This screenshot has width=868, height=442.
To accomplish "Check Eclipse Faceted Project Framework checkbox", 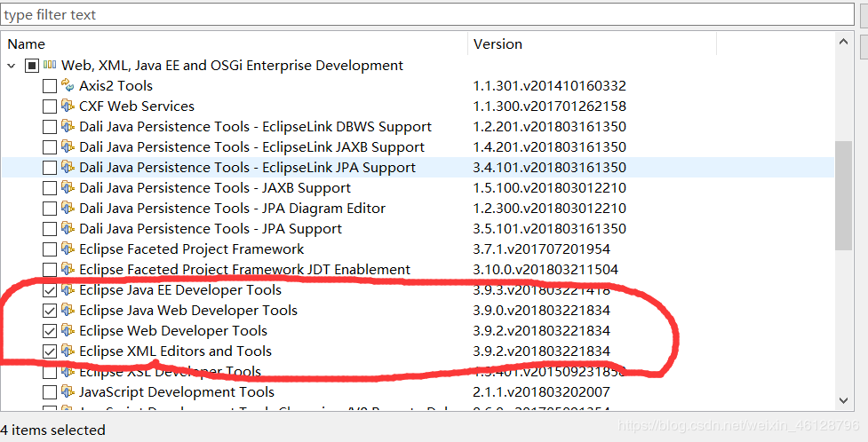I will coord(50,250).
